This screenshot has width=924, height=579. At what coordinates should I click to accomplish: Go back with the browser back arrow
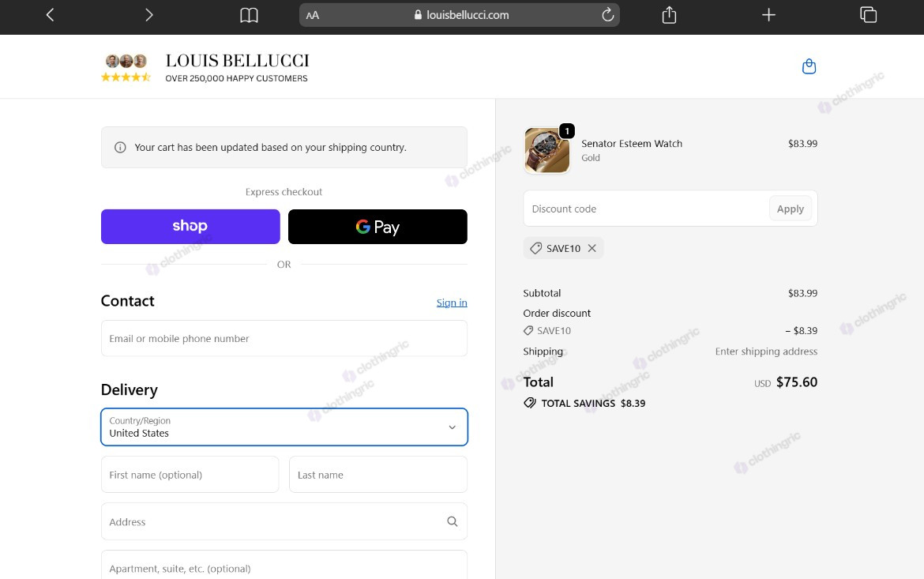tap(50, 15)
